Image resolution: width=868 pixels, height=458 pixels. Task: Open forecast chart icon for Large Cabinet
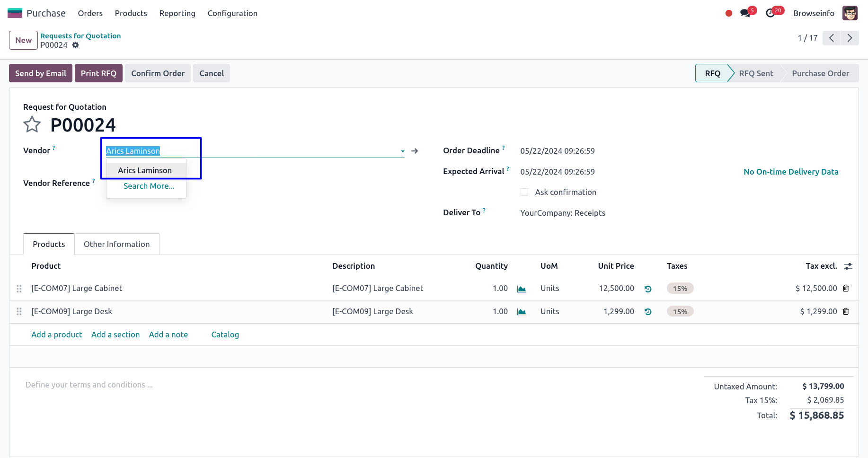click(x=522, y=289)
